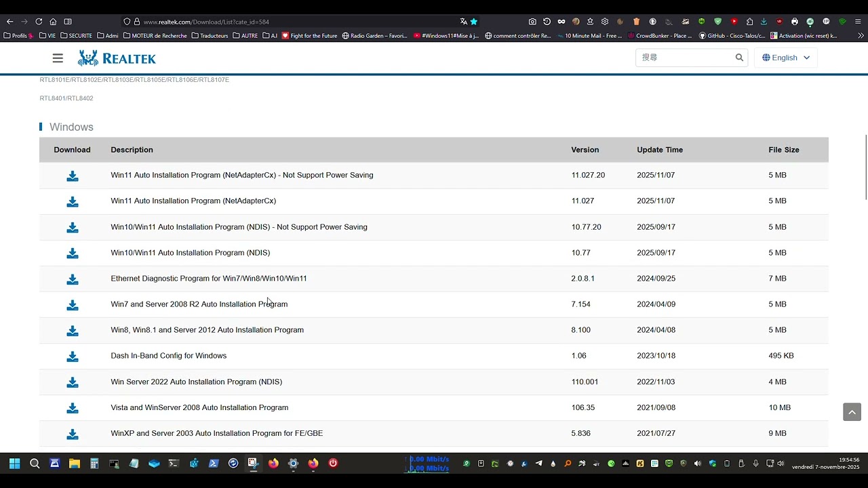Download Dash In-Band Config for Windows

[x=73, y=357]
